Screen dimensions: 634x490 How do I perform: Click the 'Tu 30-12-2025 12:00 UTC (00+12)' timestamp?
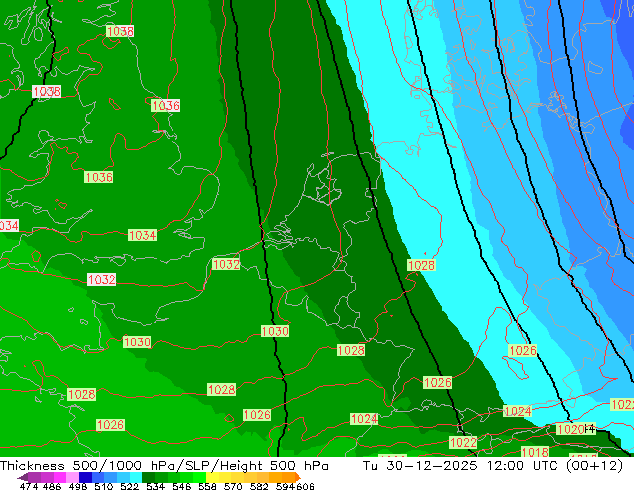493,466
